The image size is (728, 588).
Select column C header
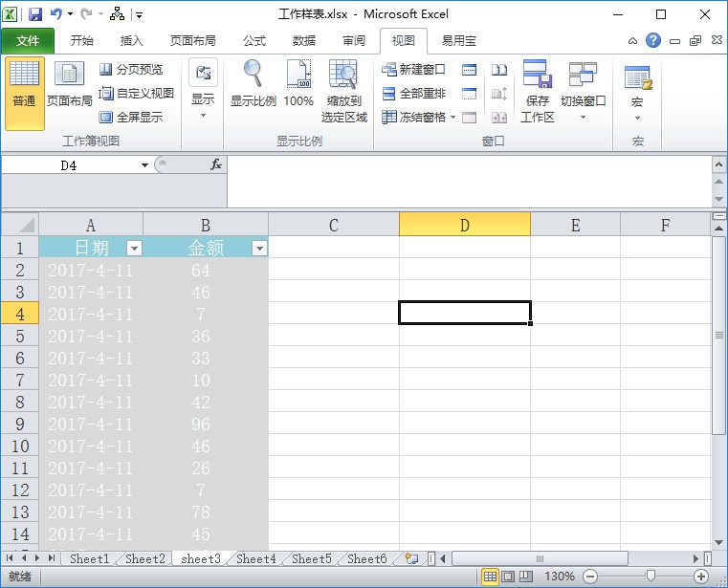(333, 225)
